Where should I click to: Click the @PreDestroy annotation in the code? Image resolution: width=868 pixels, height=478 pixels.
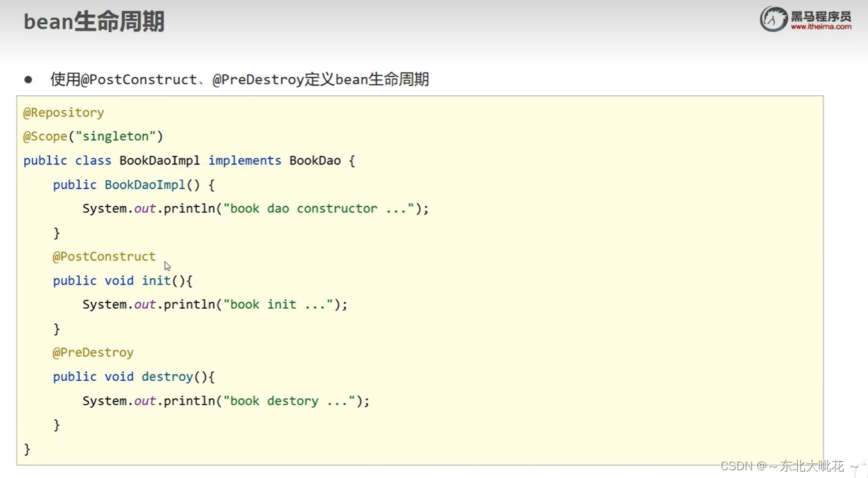[93, 353]
